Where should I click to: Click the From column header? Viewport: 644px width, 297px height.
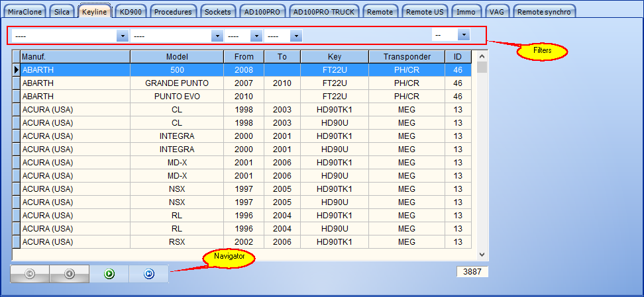coord(244,57)
